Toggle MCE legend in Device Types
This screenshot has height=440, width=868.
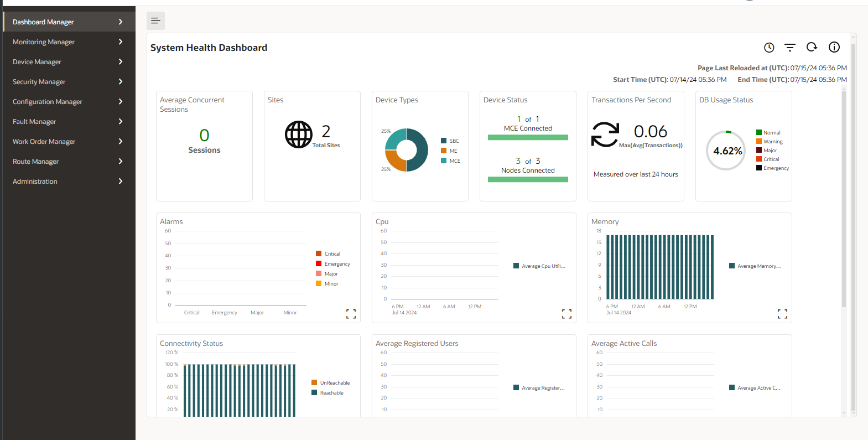tap(450, 161)
